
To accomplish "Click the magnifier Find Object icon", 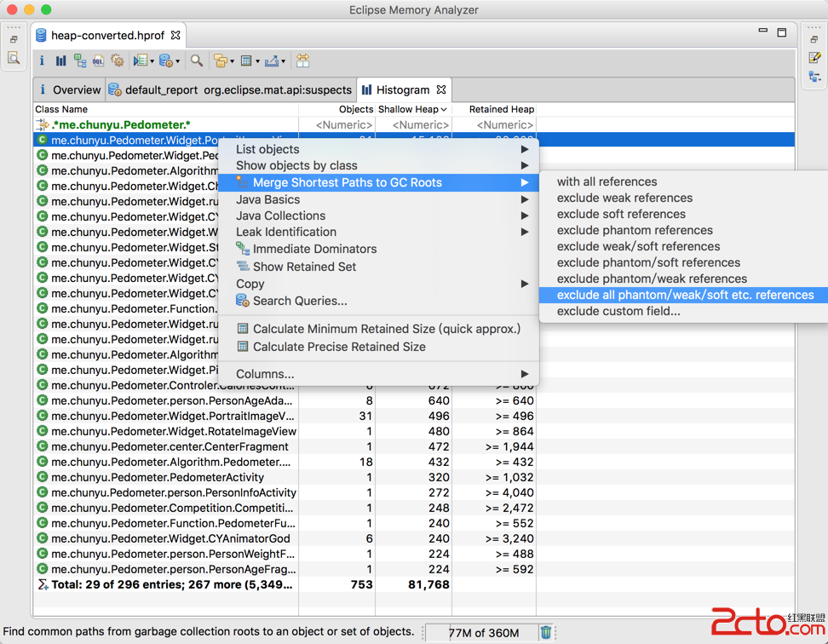I will (197, 61).
